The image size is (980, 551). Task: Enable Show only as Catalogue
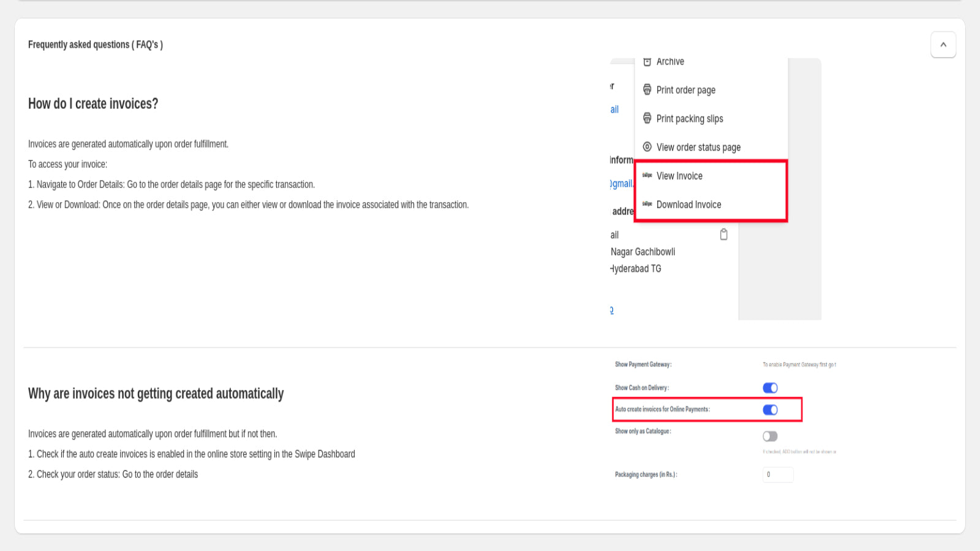click(x=770, y=436)
